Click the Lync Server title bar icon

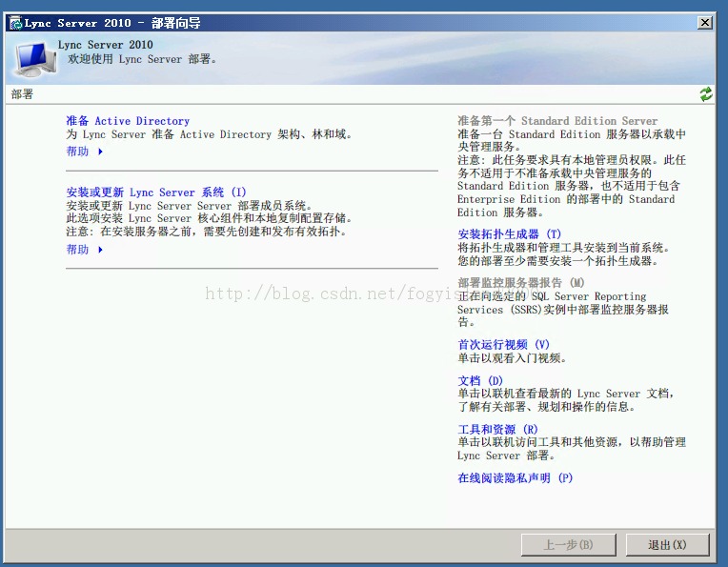pyautogui.click(x=16, y=23)
